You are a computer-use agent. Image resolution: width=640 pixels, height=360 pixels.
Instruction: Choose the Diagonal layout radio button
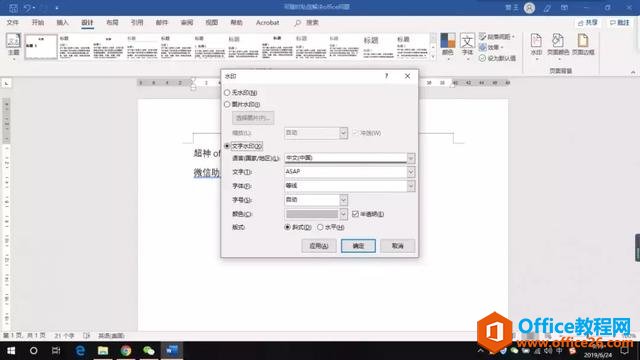pyautogui.click(x=287, y=227)
